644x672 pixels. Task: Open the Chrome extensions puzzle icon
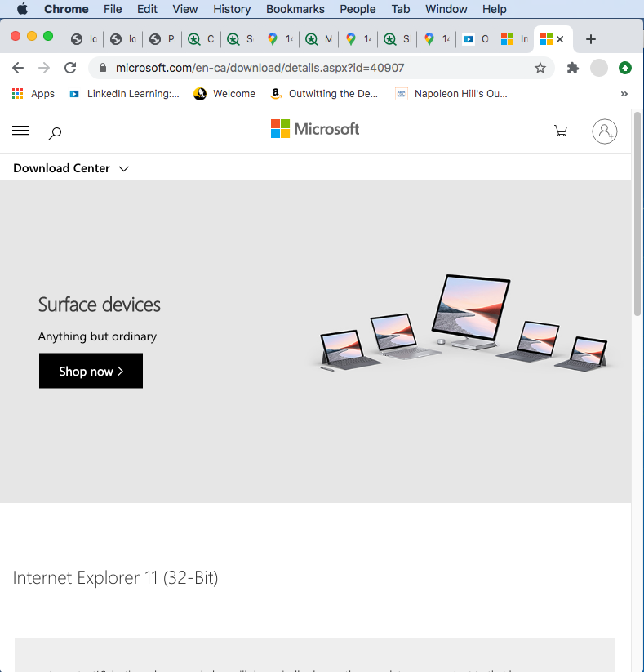point(573,68)
